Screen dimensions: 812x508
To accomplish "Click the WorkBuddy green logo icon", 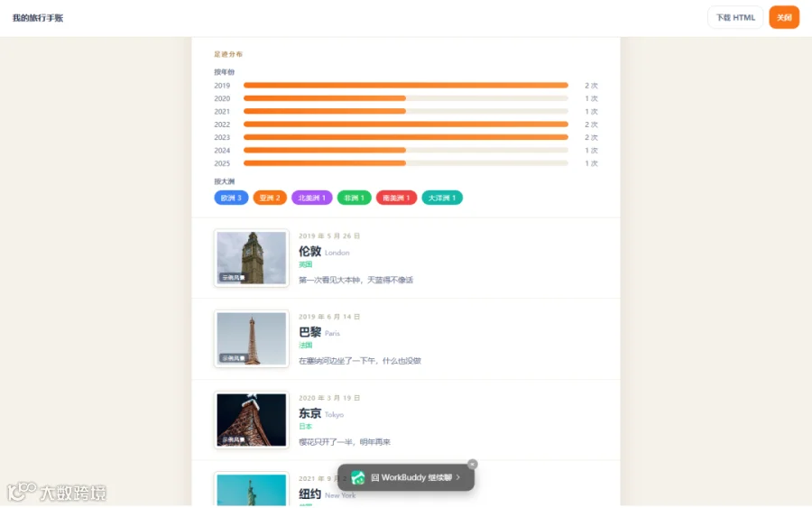I will 358,477.
